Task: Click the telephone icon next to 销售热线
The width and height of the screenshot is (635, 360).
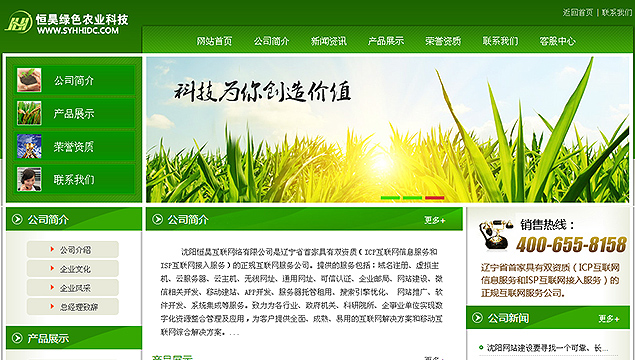Action: [495, 234]
